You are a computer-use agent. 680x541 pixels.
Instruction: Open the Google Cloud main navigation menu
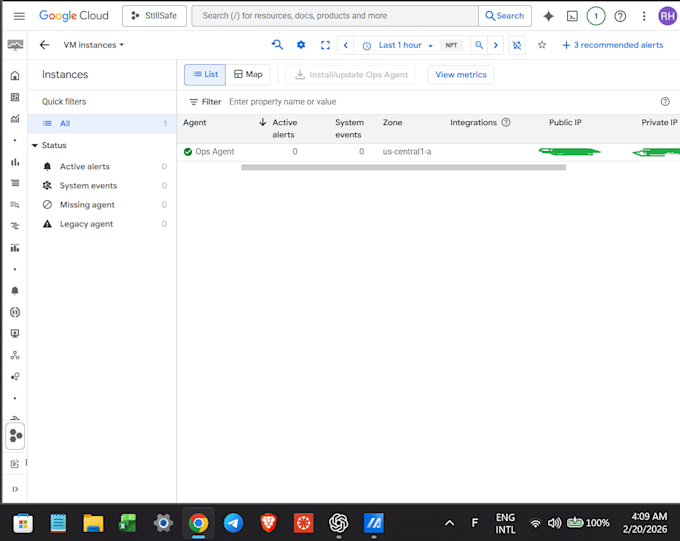(19, 16)
